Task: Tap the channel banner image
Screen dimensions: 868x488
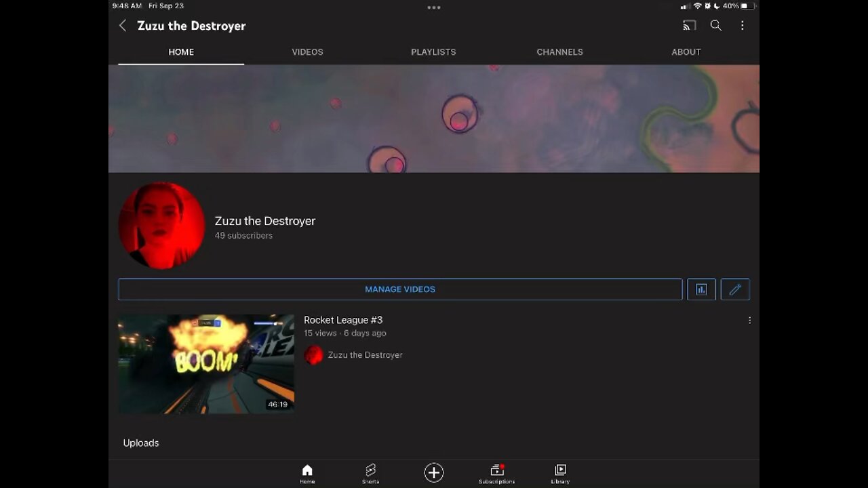Action: pos(434,119)
